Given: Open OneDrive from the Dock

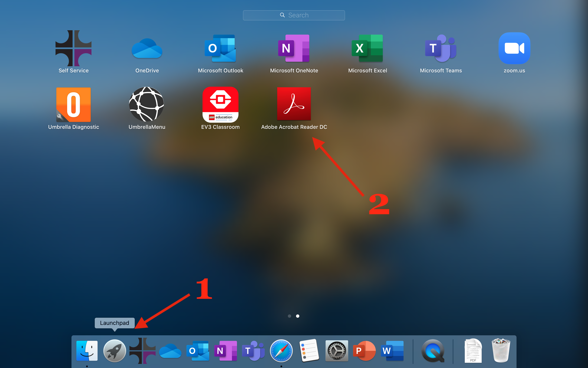Looking at the screenshot, I should click(170, 351).
